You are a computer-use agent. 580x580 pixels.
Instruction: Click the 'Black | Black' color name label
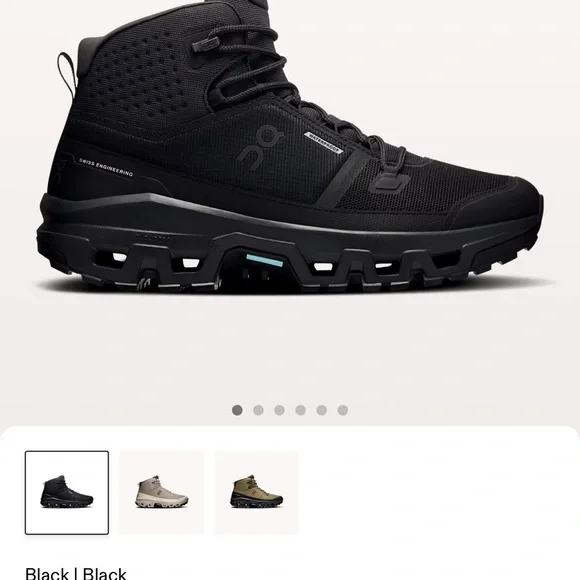click(x=76, y=573)
